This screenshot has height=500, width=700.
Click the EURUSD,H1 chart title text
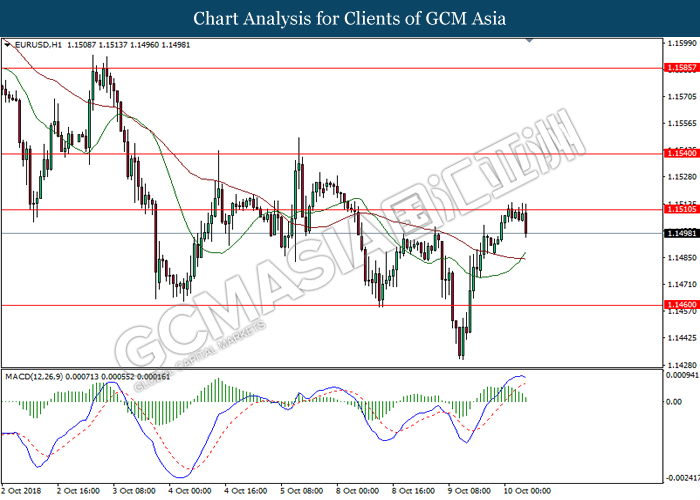coord(38,45)
